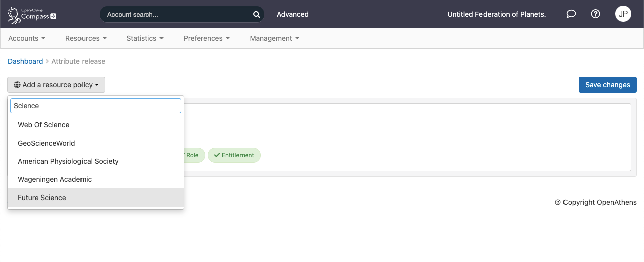Focus the Account search box
This screenshot has width=644, height=262.
pos(176,15)
